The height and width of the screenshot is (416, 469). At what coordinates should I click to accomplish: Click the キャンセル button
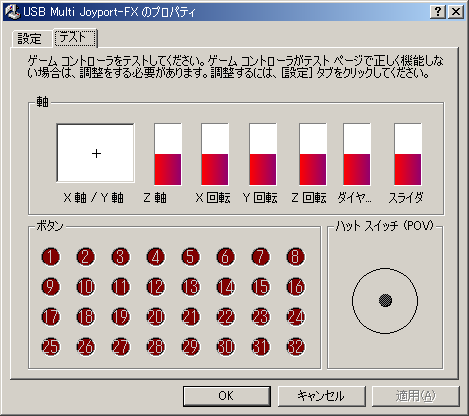[322, 396]
